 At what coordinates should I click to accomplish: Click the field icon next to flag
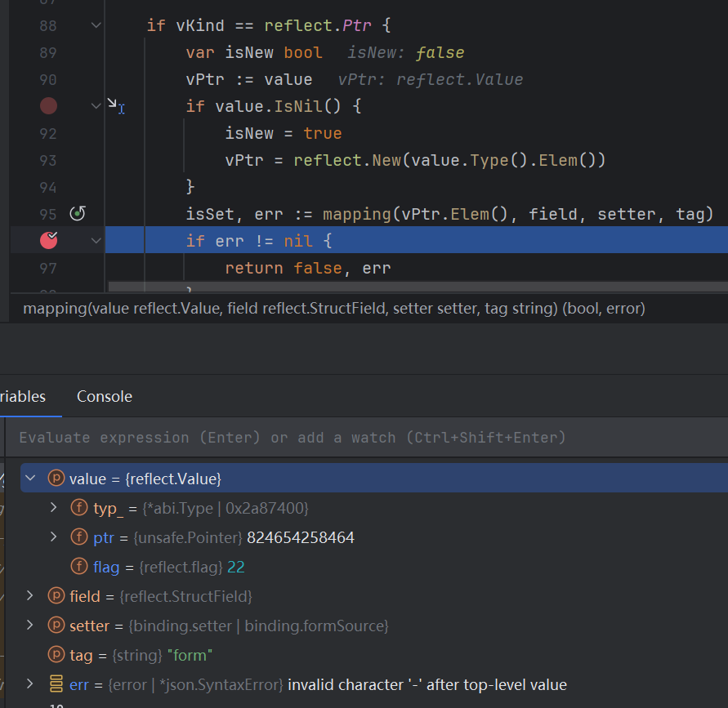[x=79, y=567]
